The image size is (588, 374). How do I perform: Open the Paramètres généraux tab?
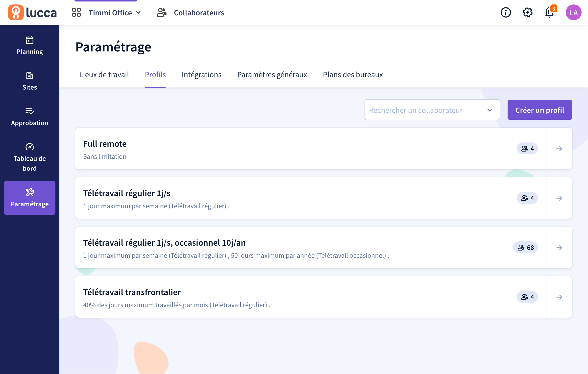(x=272, y=74)
